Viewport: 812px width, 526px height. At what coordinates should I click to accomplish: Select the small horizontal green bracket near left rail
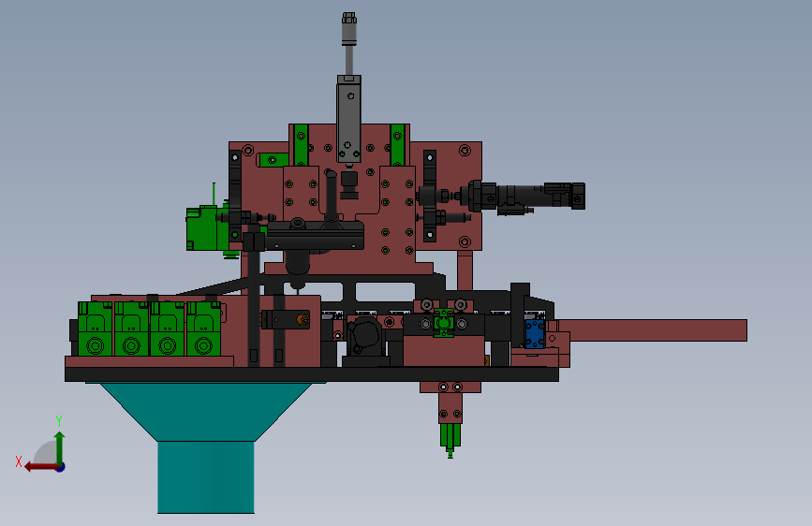(274, 160)
